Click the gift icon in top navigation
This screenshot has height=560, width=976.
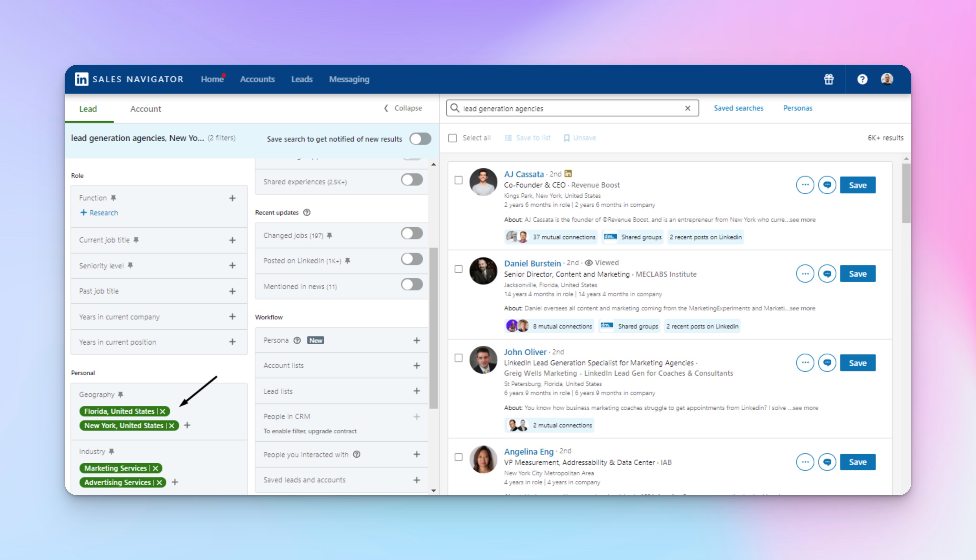coord(829,79)
